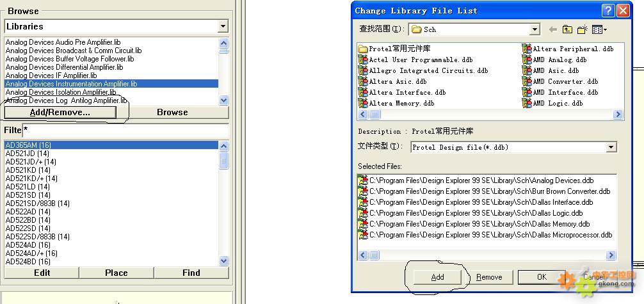This screenshot has height=304, width=644.
Task: Select Altera Asic.ddb file
Action: point(392,82)
